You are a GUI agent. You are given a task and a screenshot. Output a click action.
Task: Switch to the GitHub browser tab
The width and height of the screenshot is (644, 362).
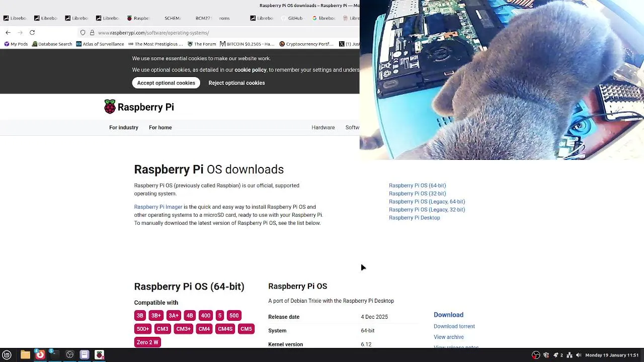tap(292, 18)
